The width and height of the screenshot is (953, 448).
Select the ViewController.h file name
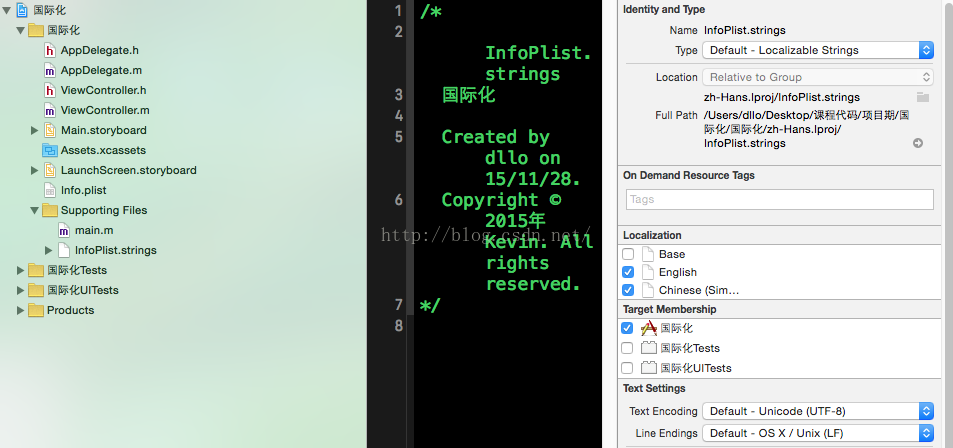click(103, 91)
